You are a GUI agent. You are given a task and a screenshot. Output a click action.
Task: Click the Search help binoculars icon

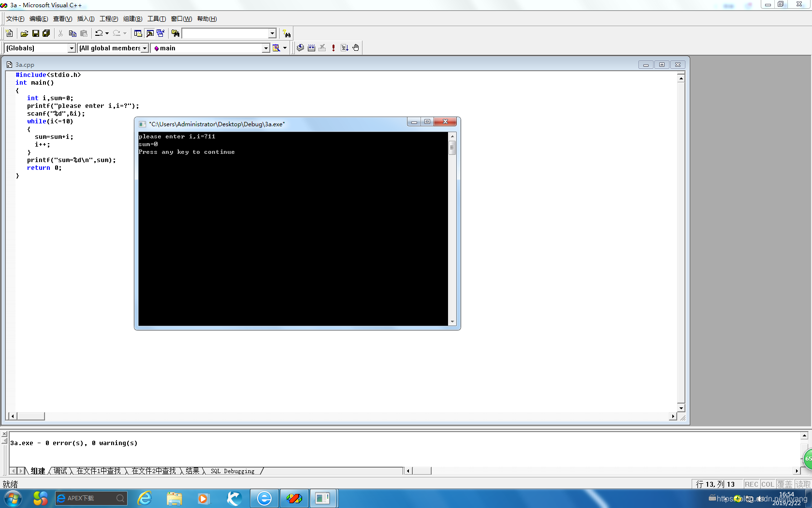[287, 33]
